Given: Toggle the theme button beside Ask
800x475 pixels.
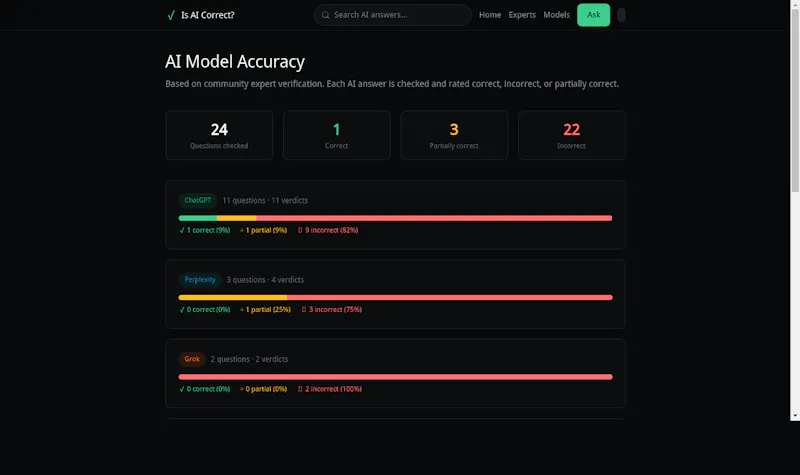Looking at the screenshot, I should pos(621,15).
